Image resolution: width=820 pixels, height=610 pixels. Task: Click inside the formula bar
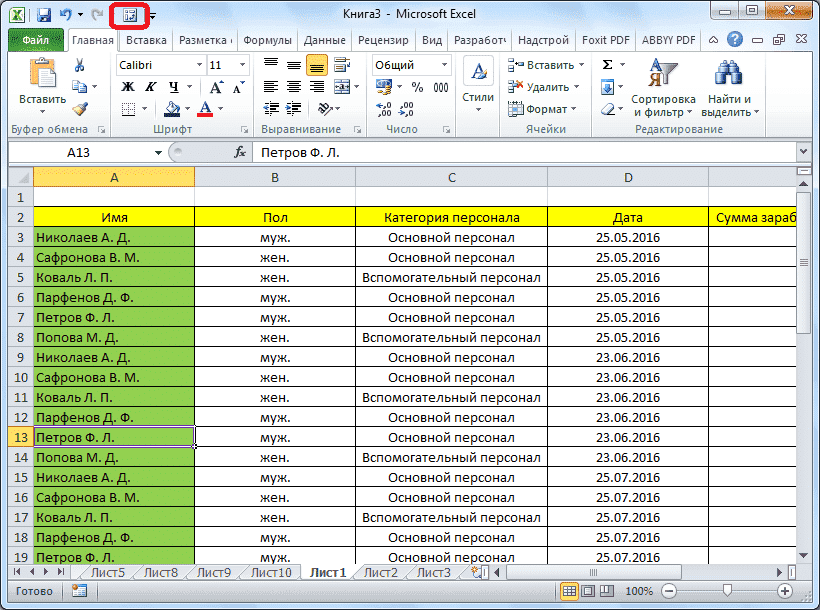tap(400, 152)
